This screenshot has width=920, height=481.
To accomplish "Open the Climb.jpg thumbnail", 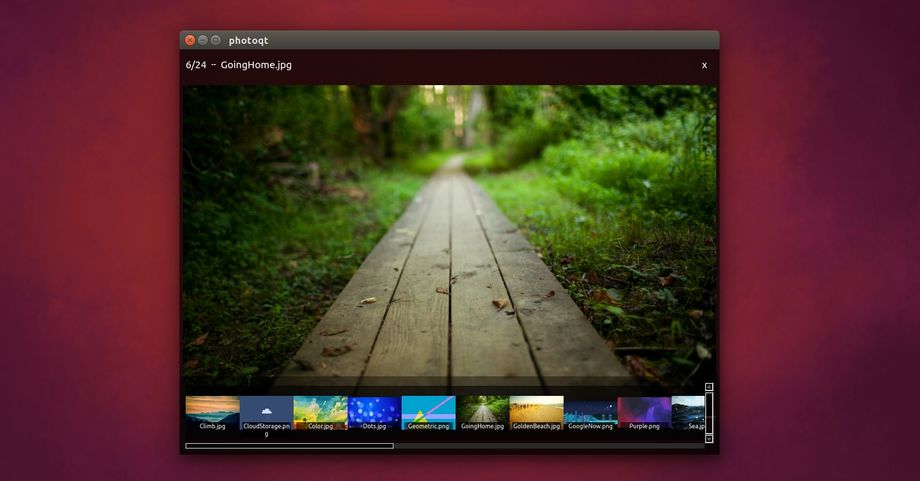I will tap(212, 413).
